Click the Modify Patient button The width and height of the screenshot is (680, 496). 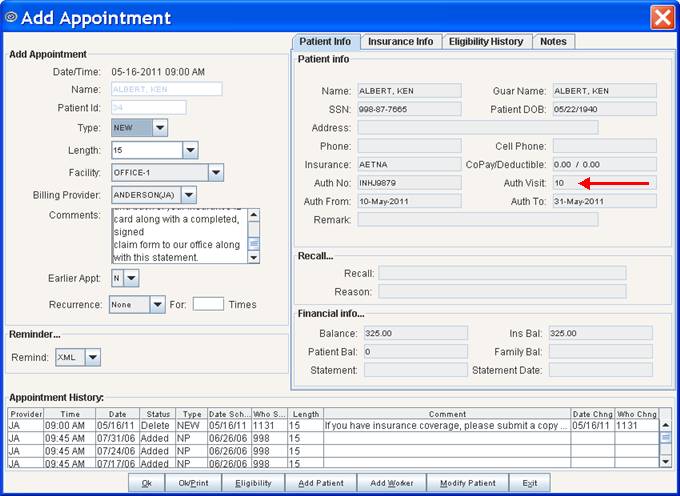point(468,483)
